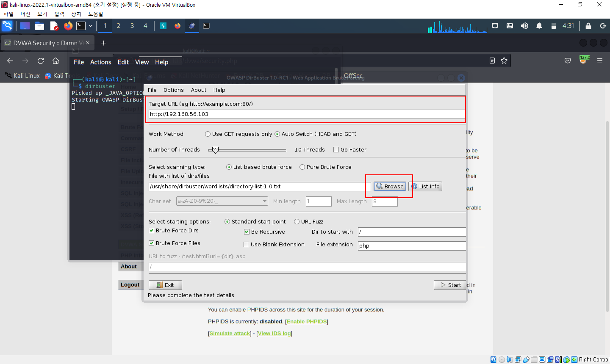Viewport: 610px width, 364px height.
Task: Close the DVWA Security browser tab
Action: pyautogui.click(x=88, y=43)
